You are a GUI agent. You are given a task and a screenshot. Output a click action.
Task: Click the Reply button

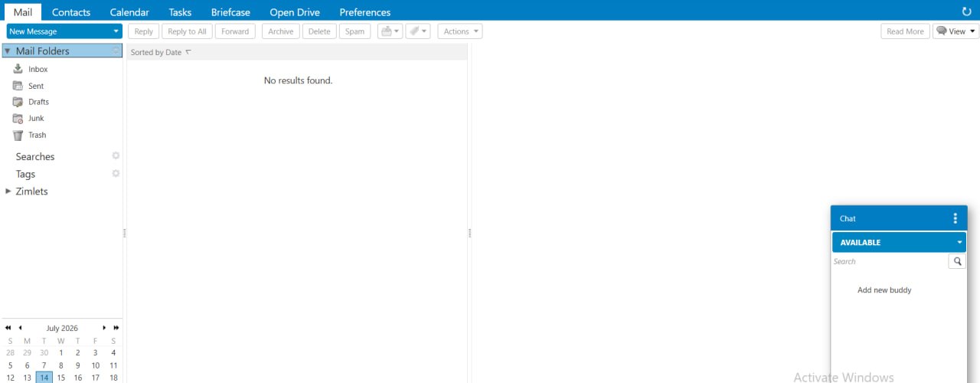144,31
